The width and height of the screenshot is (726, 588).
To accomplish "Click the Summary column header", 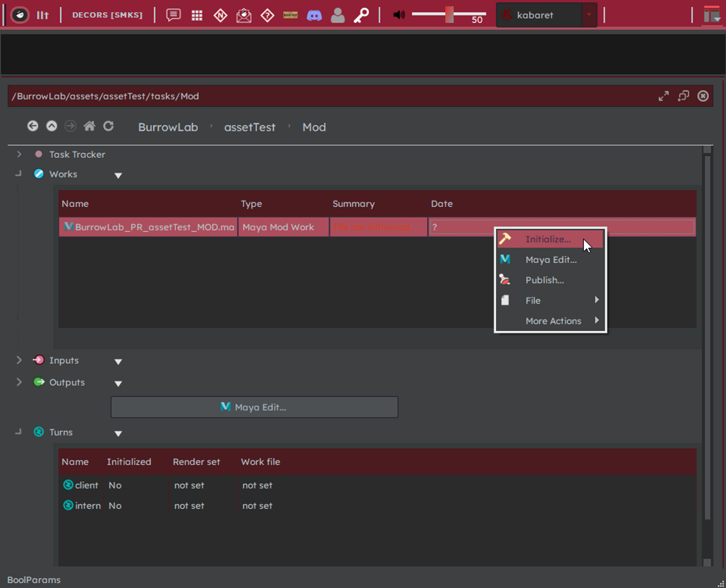I will 354,204.
